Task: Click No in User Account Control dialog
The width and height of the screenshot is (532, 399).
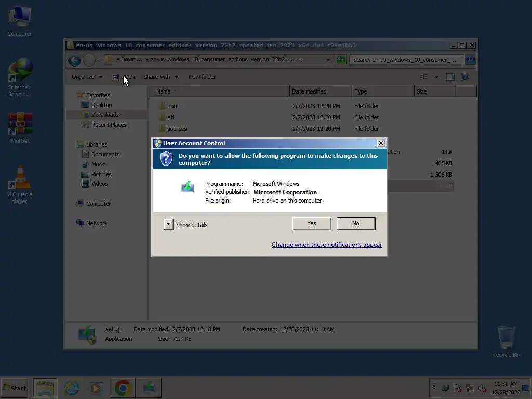Action: point(355,223)
